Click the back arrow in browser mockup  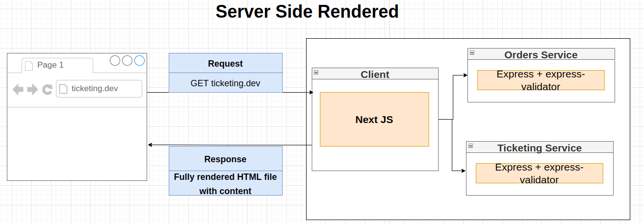[x=18, y=89]
